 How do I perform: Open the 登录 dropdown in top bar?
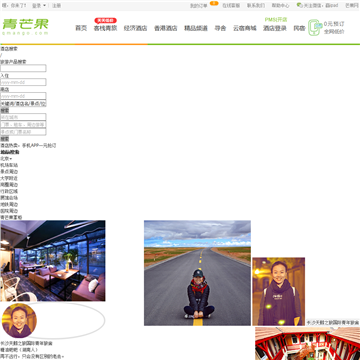39,6
